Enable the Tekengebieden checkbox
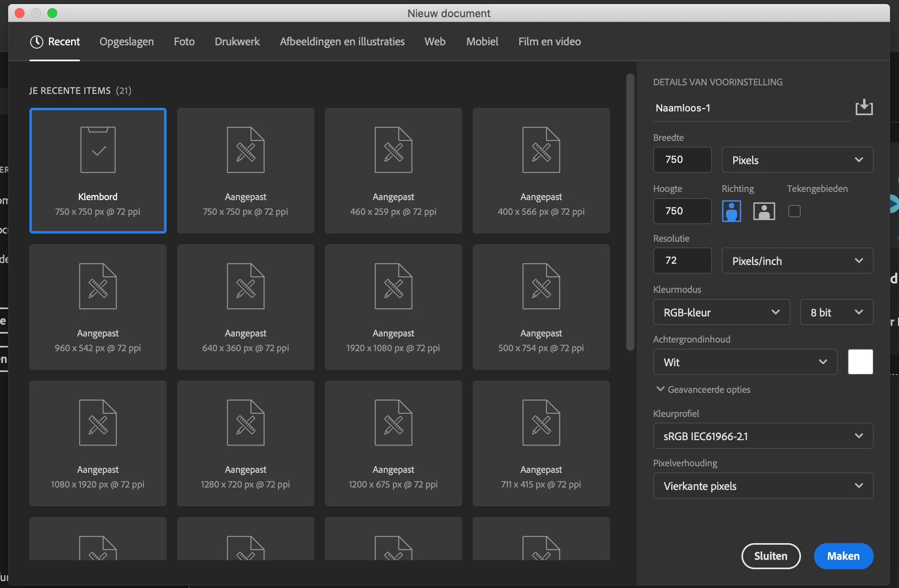The width and height of the screenshot is (899, 588). pos(794,211)
